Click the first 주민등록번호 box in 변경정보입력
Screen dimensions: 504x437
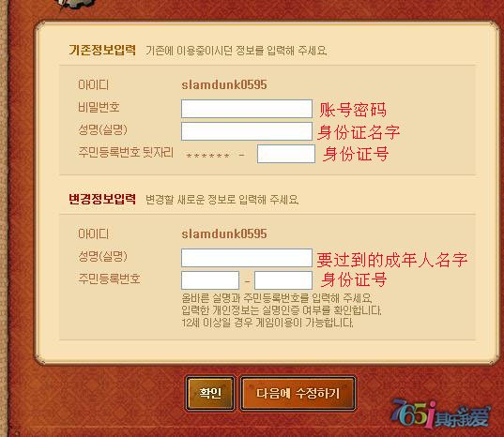(x=210, y=280)
